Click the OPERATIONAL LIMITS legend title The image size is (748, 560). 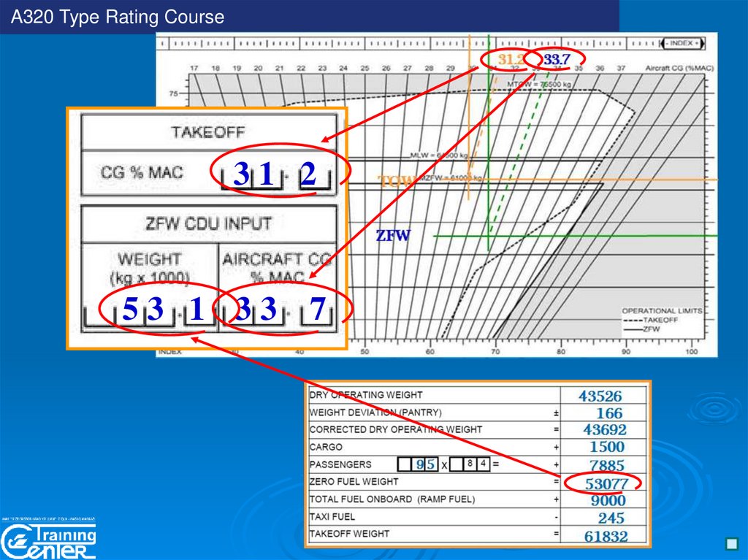tap(663, 311)
